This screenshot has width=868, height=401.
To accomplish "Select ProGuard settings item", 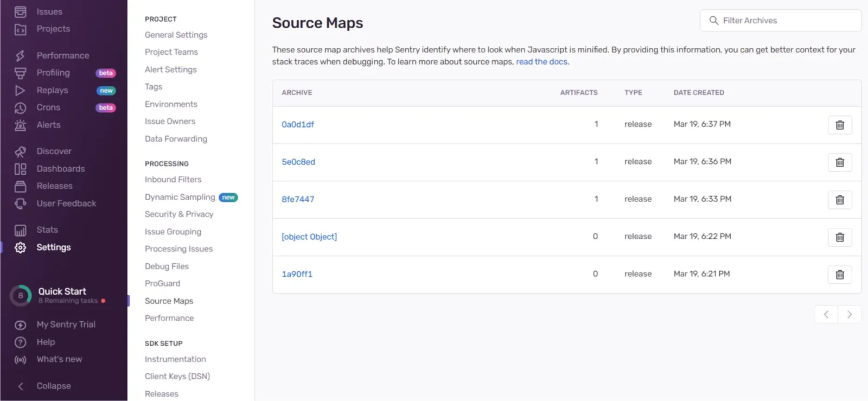I will click(162, 283).
